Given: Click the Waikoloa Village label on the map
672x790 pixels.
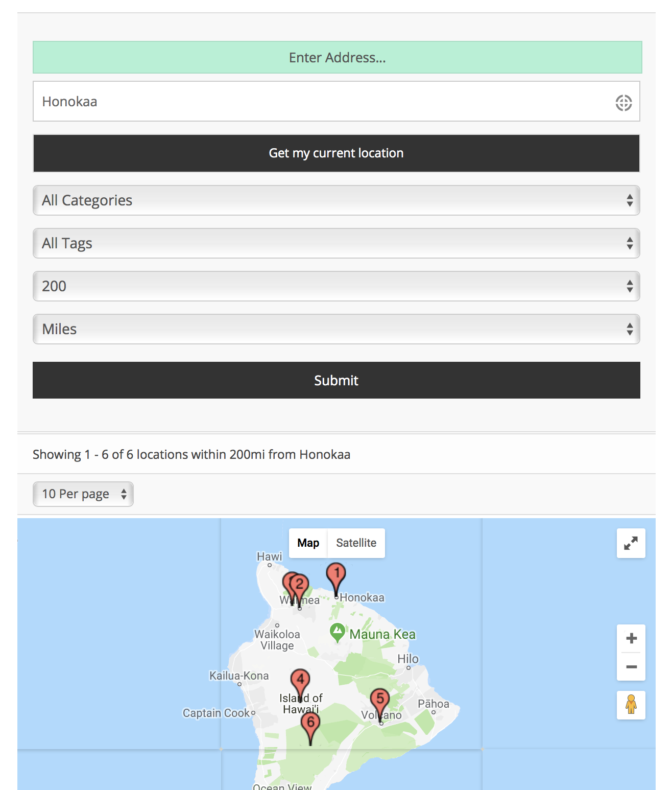Looking at the screenshot, I should tap(277, 640).
